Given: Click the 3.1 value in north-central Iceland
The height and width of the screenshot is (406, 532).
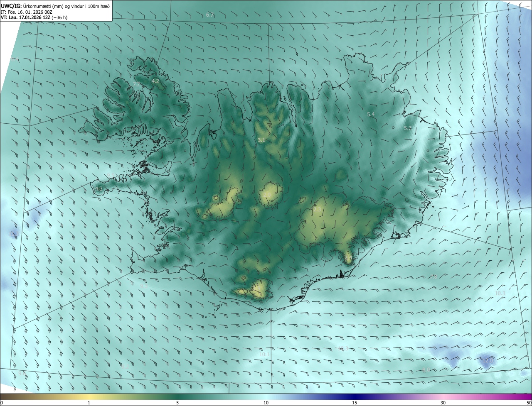Looking at the screenshot, I should (x=261, y=140).
